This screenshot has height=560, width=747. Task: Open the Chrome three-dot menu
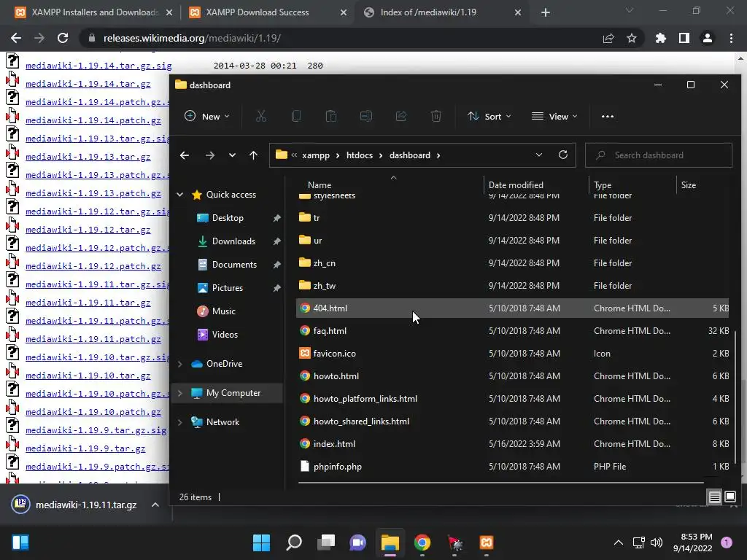pyautogui.click(x=731, y=38)
